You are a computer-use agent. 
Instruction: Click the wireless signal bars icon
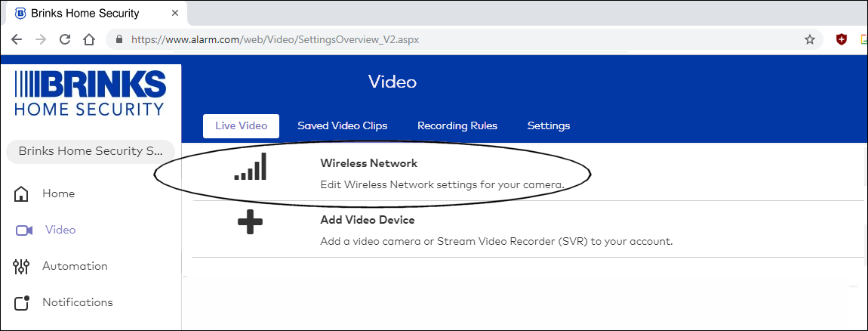(x=251, y=166)
